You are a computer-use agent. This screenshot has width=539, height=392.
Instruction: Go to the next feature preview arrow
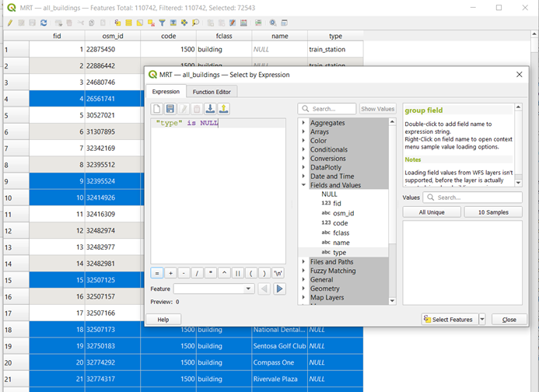279,289
